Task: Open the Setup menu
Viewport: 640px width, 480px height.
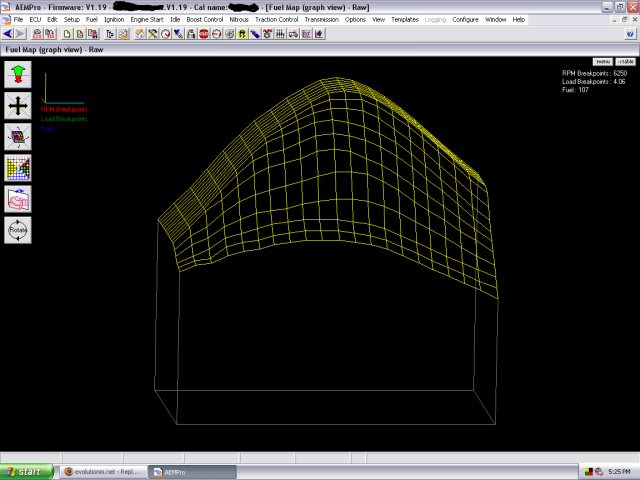Action: tap(72, 20)
